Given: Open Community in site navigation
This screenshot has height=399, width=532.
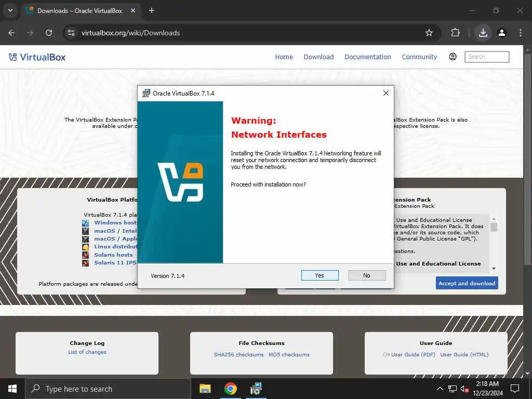Looking at the screenshot, I should [419, 57].
